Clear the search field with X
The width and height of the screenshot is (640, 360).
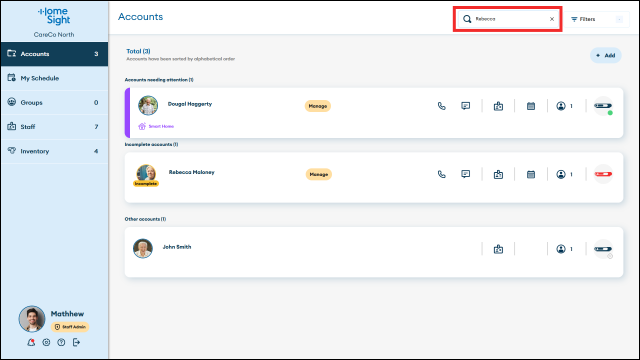[552, 19]
